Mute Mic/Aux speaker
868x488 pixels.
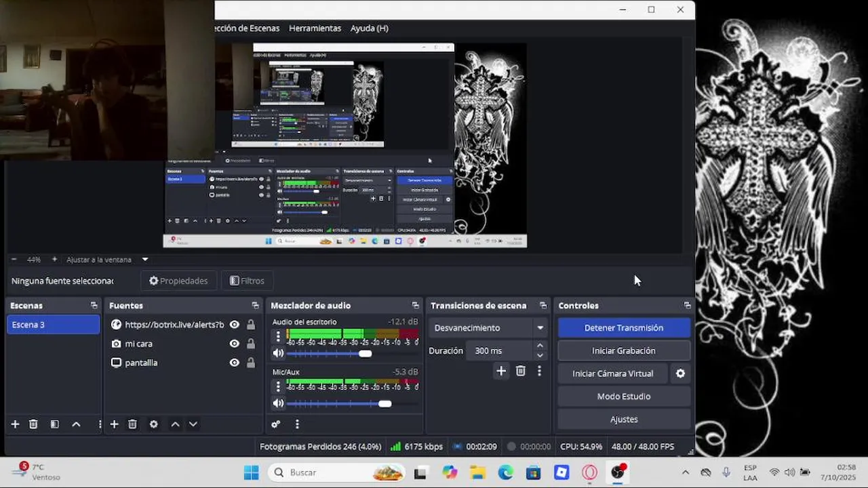(x=278, y=403)
